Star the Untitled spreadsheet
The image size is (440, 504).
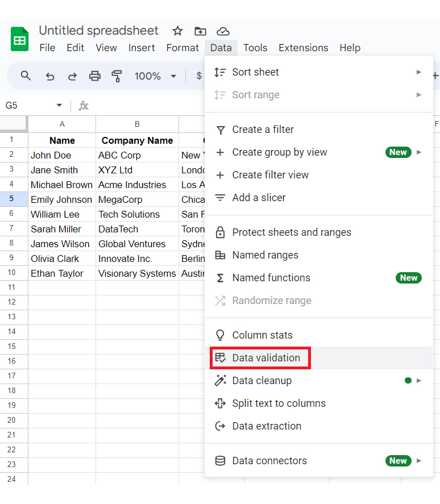(177, 31)
